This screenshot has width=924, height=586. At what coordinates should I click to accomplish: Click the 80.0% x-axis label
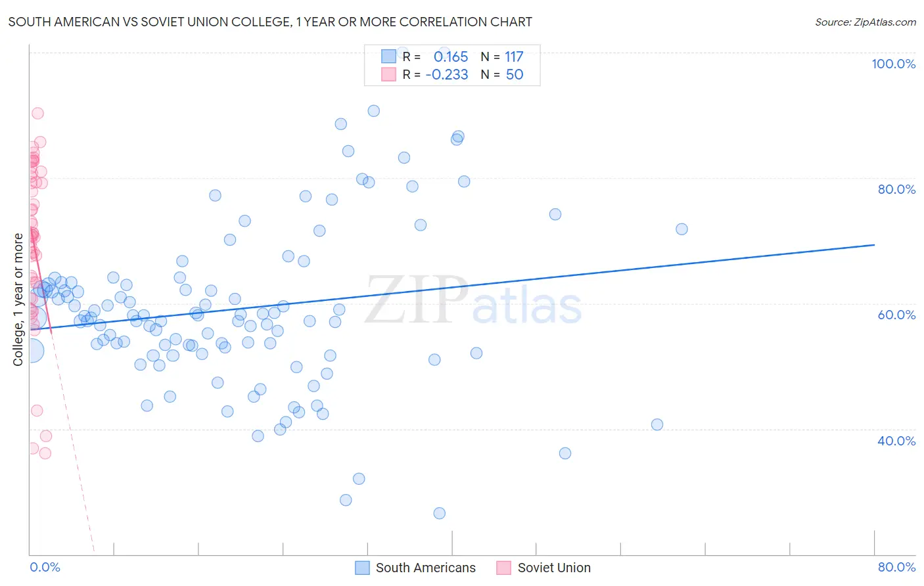pyautogui.click(x=896, y=567)
